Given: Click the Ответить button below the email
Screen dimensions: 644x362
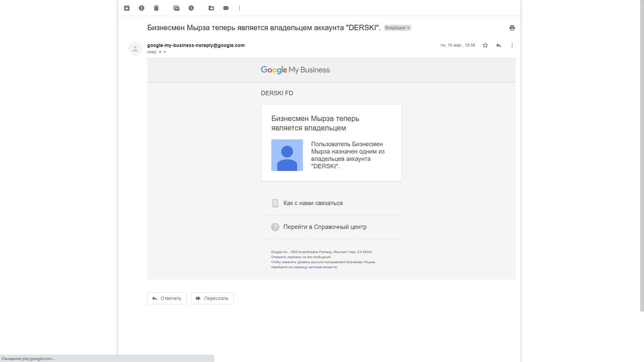Looking at the screenshot, I should click(x=167, y=298).
